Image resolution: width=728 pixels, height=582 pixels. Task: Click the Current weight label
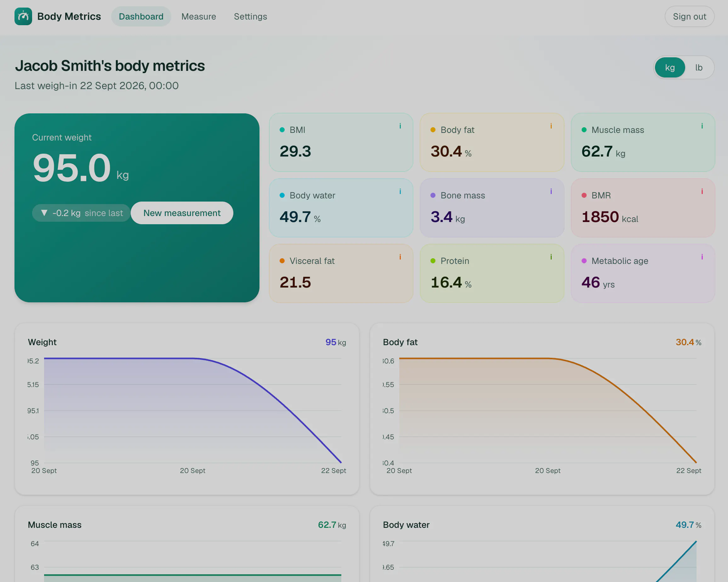click(62, 138)
